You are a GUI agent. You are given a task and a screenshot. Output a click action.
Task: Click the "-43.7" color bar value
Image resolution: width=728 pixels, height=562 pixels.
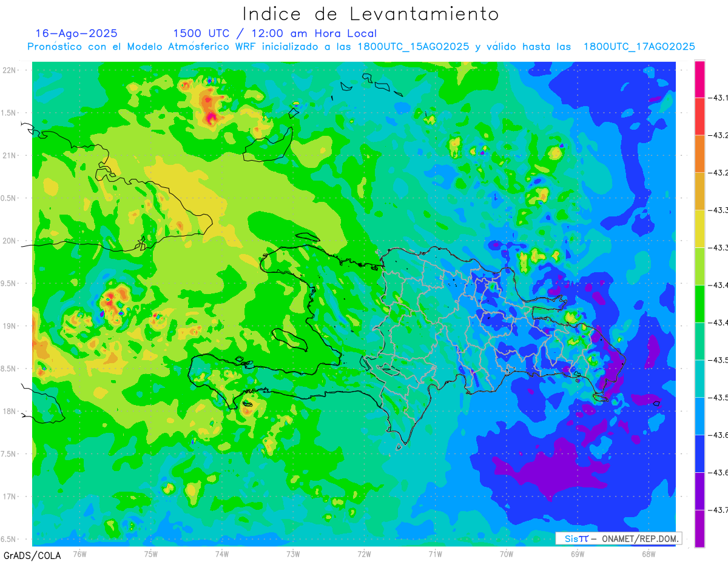point(719,510)
